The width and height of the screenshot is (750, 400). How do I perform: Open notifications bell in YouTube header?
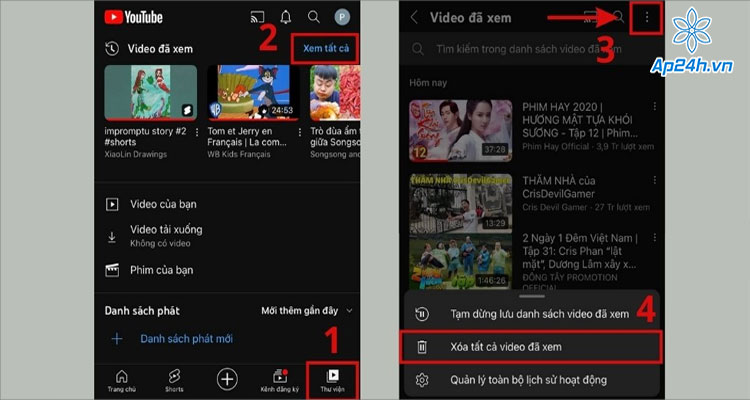coord(286,17)
